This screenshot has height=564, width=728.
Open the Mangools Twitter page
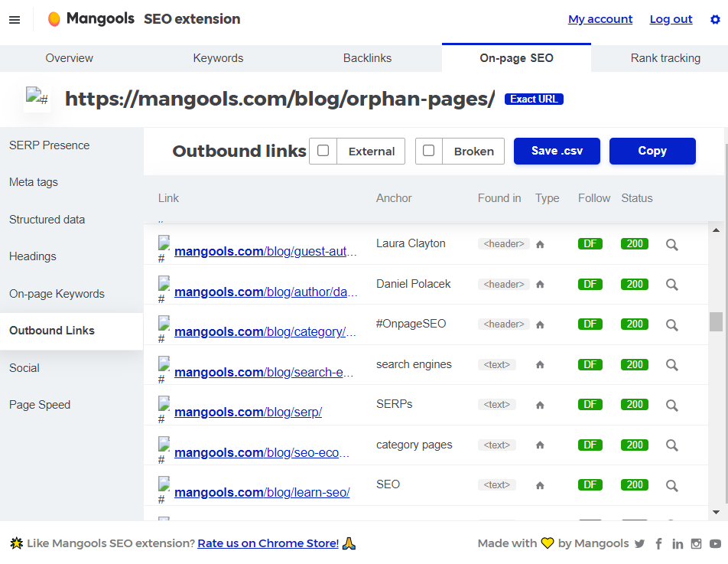pyautogui.click(x=639, y=543)
